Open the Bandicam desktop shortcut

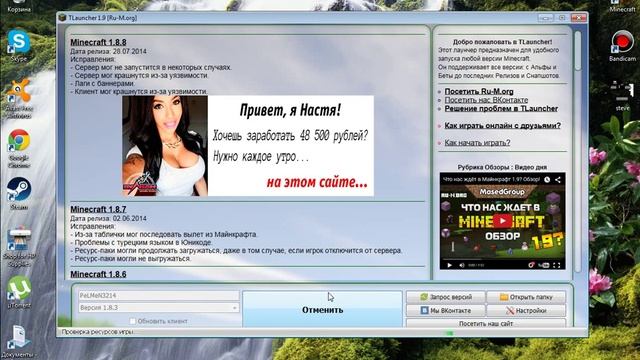tap(622, 45)
